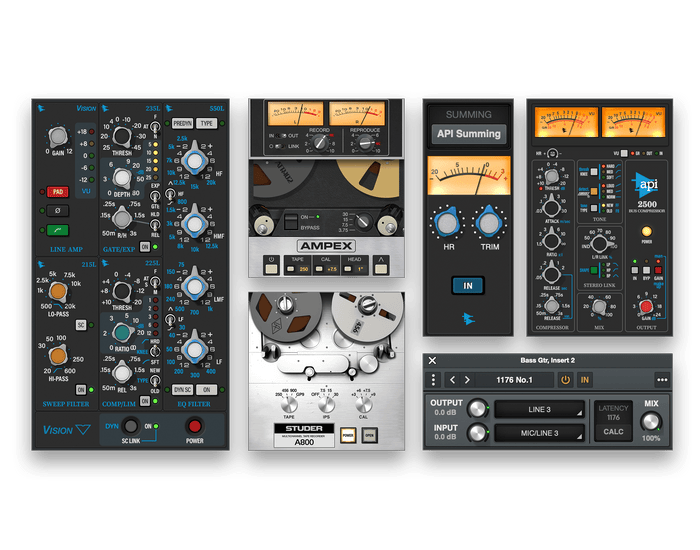
Task: Click the teal RATIO knob in Comp/Lim
Action: tap(122, 333)
